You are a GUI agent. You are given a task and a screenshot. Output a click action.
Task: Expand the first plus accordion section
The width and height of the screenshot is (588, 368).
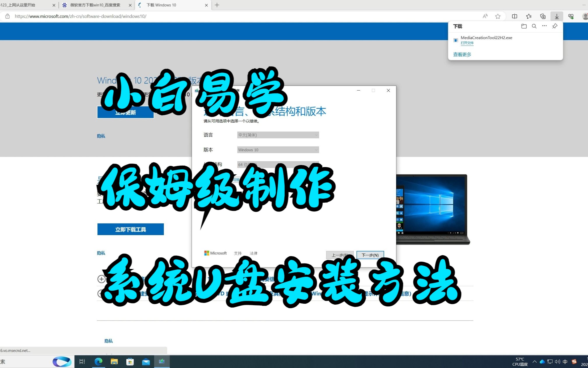point(101,279)
